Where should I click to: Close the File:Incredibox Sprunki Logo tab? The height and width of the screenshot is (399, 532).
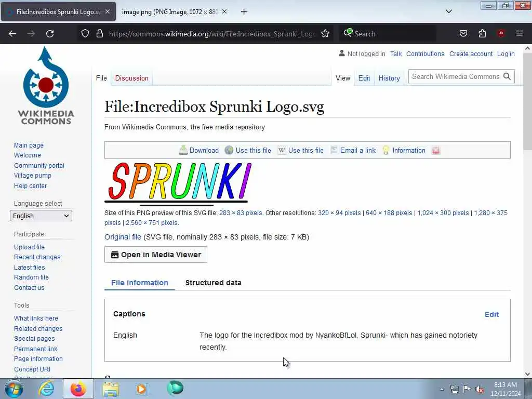pyautogui.click(x=108, y=11)
